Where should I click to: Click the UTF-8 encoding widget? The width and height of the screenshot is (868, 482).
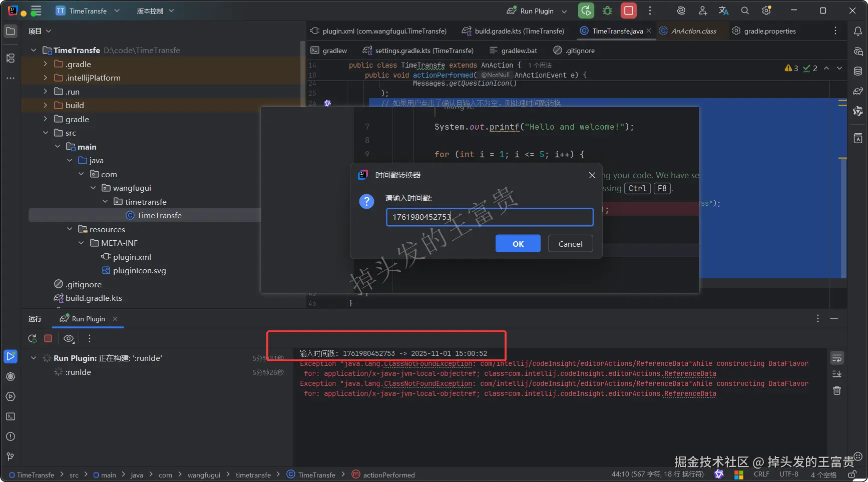click(789, 474)
